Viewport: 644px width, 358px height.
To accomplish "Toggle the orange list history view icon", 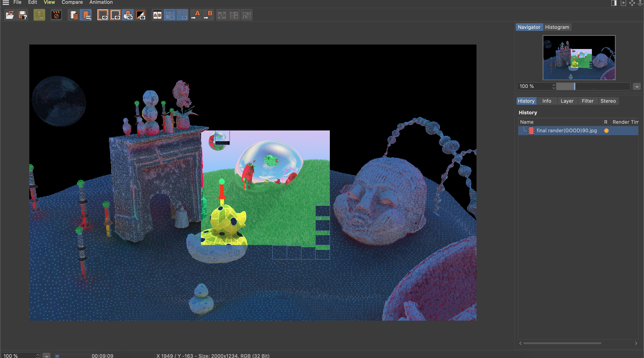I will click(x=86, y=15).
